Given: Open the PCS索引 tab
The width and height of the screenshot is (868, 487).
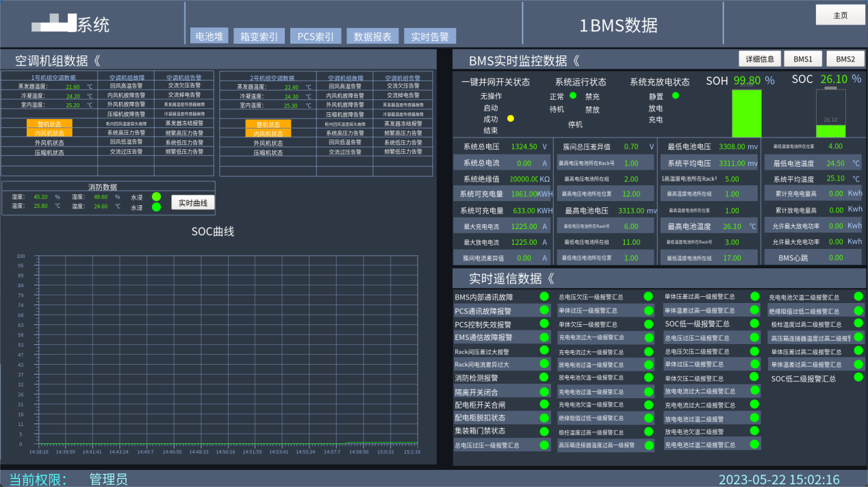Looking at the screenshot, I should click(x=315, y=36).
